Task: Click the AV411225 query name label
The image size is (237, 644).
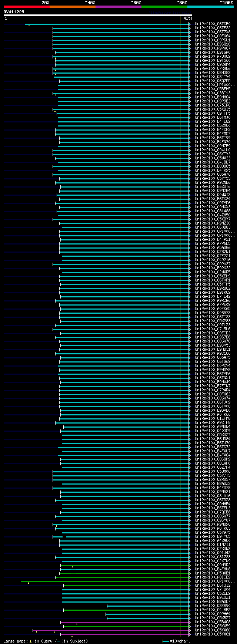Action: click(14, 12)
